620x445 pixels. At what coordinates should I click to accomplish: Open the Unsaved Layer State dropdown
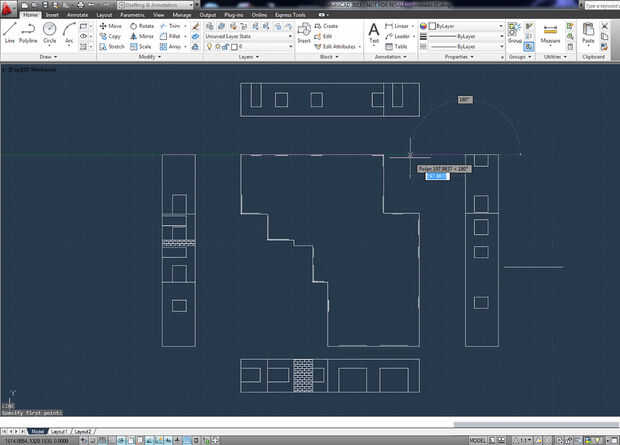[249, 36]
